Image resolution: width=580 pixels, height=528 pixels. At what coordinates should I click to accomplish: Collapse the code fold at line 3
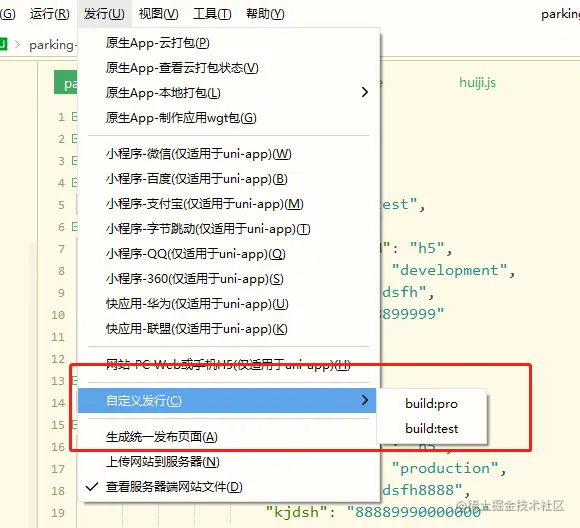[75, 161]
